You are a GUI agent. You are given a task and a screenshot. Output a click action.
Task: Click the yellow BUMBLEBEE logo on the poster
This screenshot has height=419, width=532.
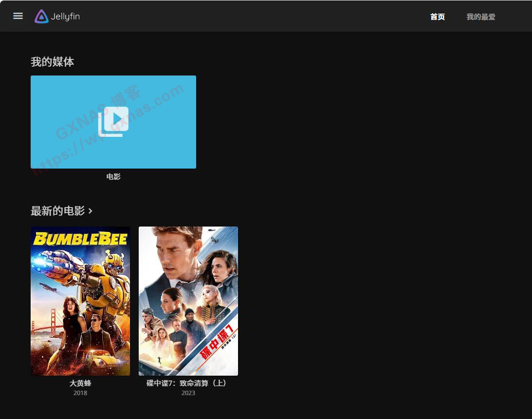point(80,239)
